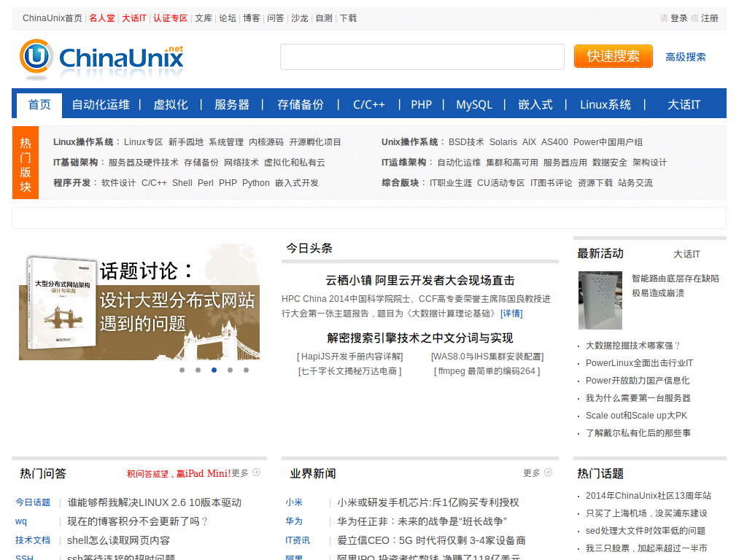
Task: Select the fifth carousel dot
Action: click(247, 370)
